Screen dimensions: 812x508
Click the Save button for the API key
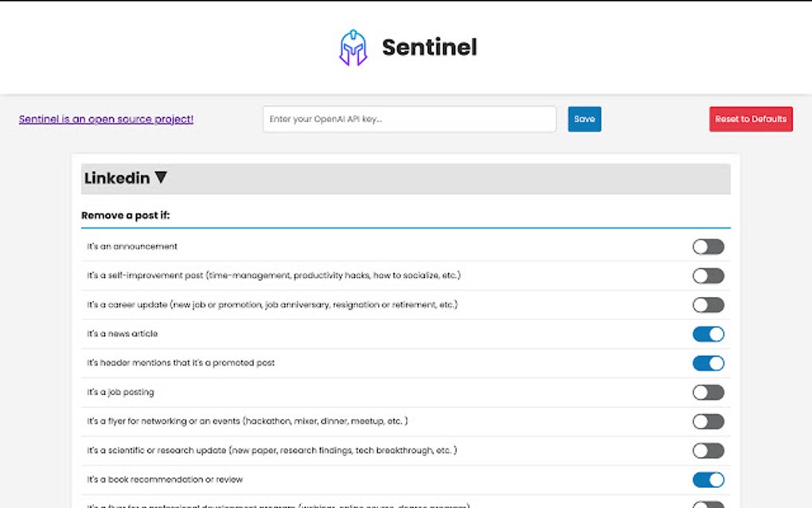(x=584, y=119)
